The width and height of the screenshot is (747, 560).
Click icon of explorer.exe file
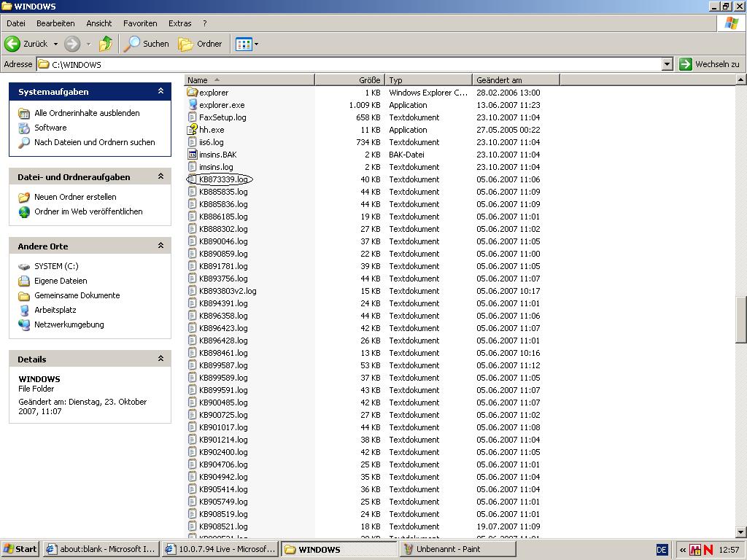193,105
